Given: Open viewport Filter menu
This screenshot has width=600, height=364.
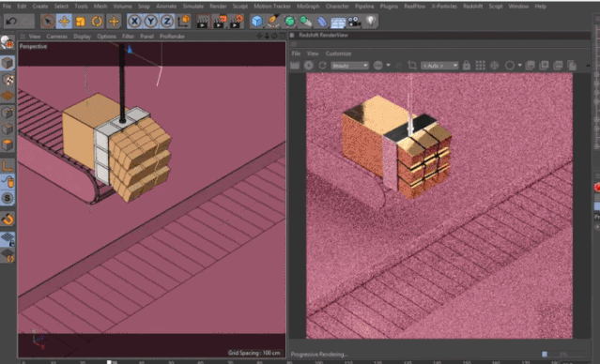Looking at the screenshot, I should coord(128,37).
